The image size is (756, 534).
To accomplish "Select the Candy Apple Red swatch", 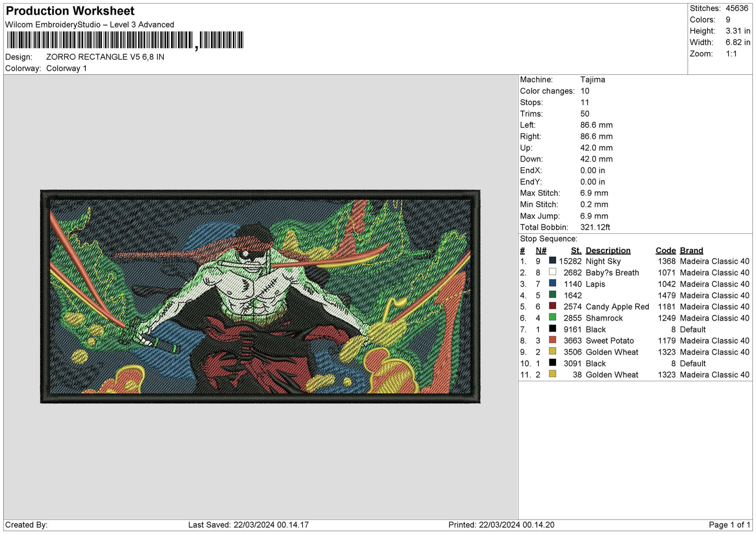I will (x=552, y=306).
